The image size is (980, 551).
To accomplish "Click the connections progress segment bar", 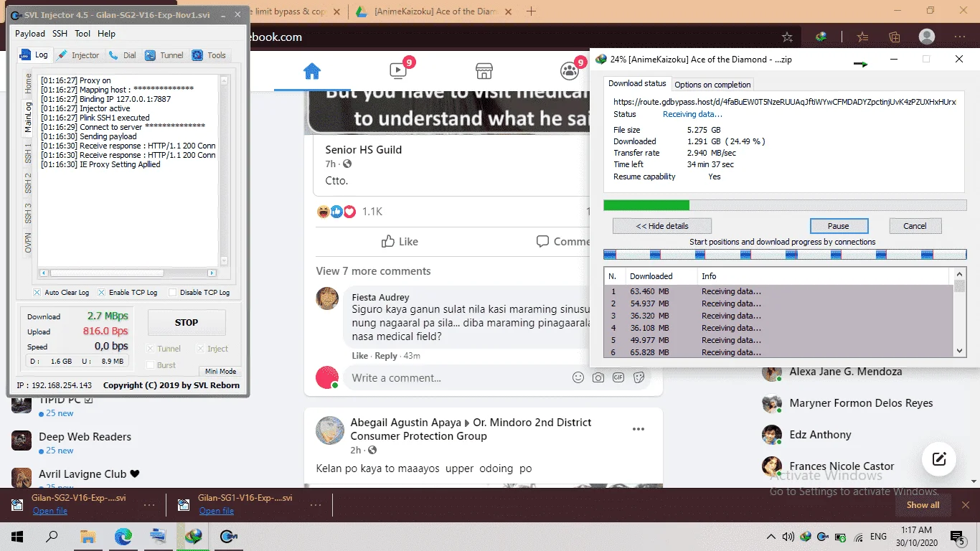I will click(785, 254).
